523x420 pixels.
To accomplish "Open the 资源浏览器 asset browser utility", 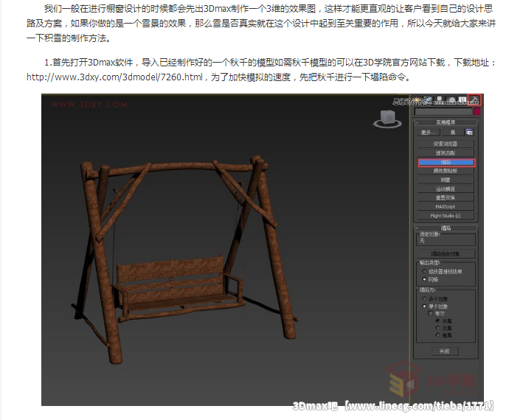I will click(x=446, y=144).
